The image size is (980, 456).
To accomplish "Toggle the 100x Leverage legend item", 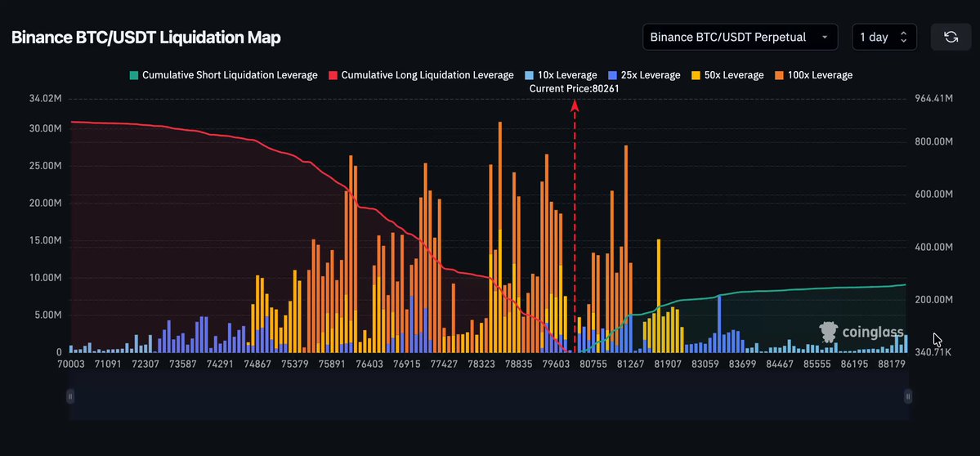I will 813,75.
